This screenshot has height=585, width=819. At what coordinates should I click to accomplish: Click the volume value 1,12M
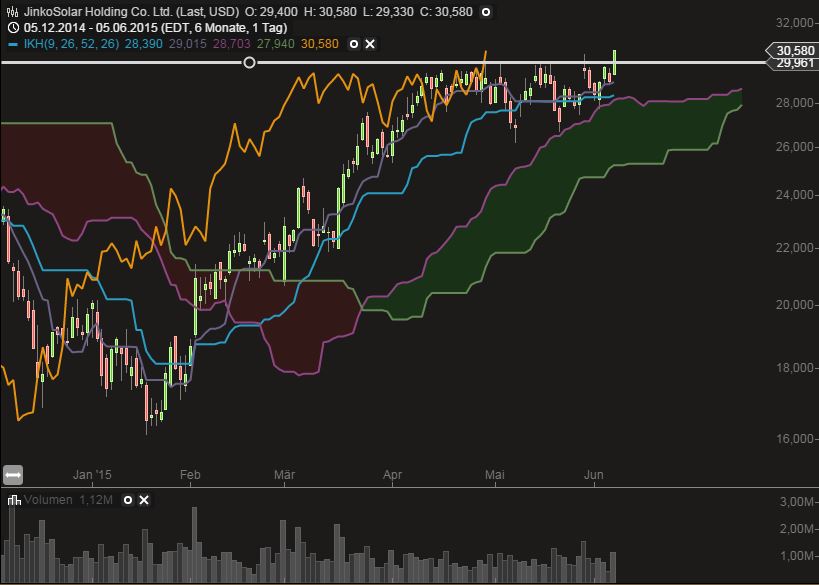96,500
